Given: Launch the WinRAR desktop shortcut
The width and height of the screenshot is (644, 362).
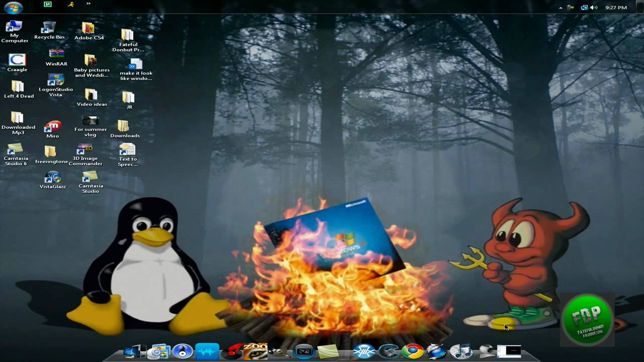Looking at the screenshot, I should tap(56, 57).
